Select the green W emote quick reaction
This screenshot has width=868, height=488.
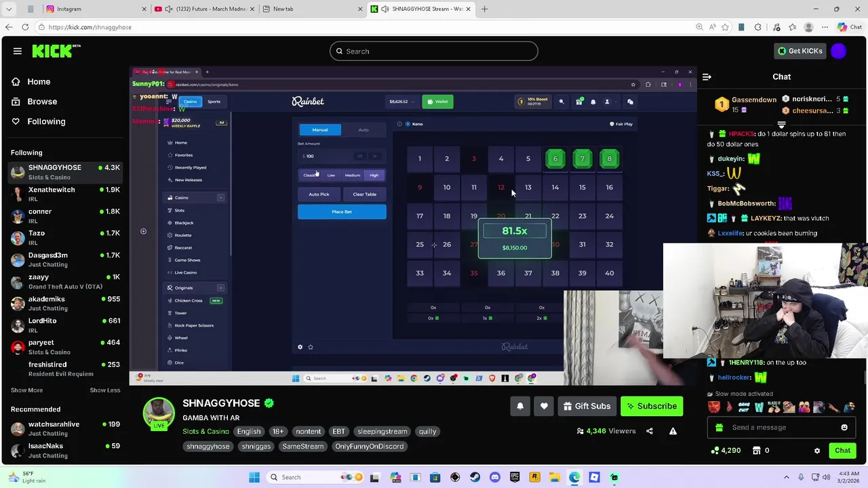pyautogui.click(x=759, y=407)
